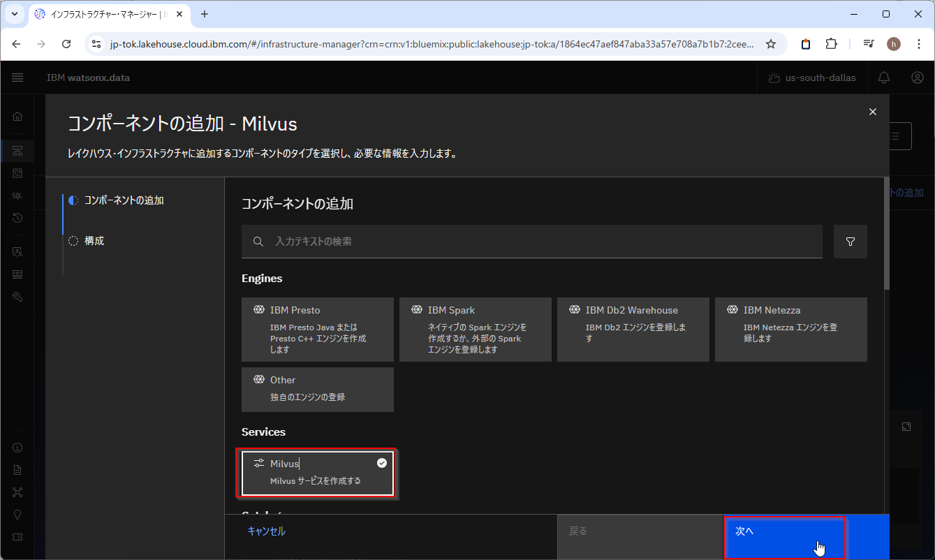Open Infrastructure manager sidebar icon

(17, 151)
